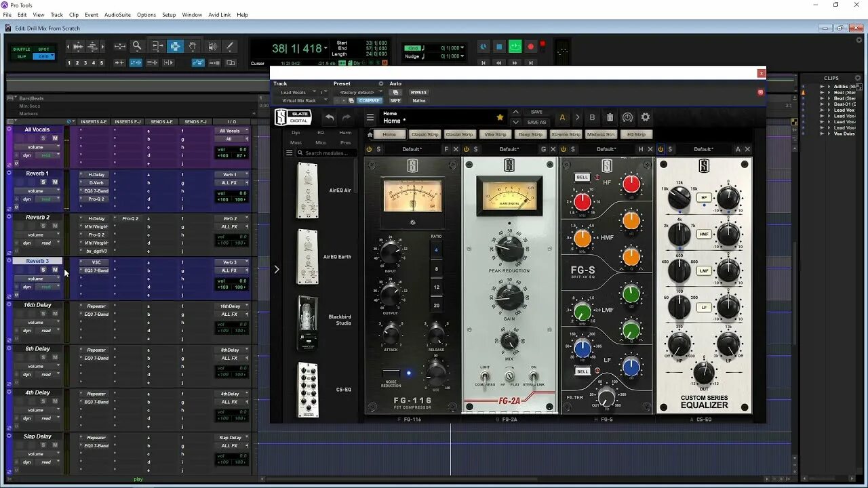Click the Slate Digital undo arrow
Image resolution: width=868 pixels, height=488 pixels.
tap(329, 117)
